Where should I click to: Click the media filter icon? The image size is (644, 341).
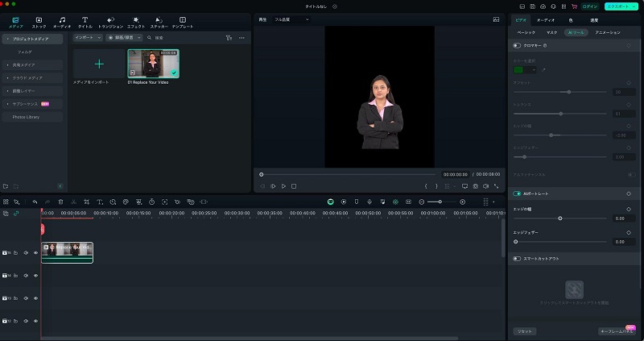click(x=229, y=38)
